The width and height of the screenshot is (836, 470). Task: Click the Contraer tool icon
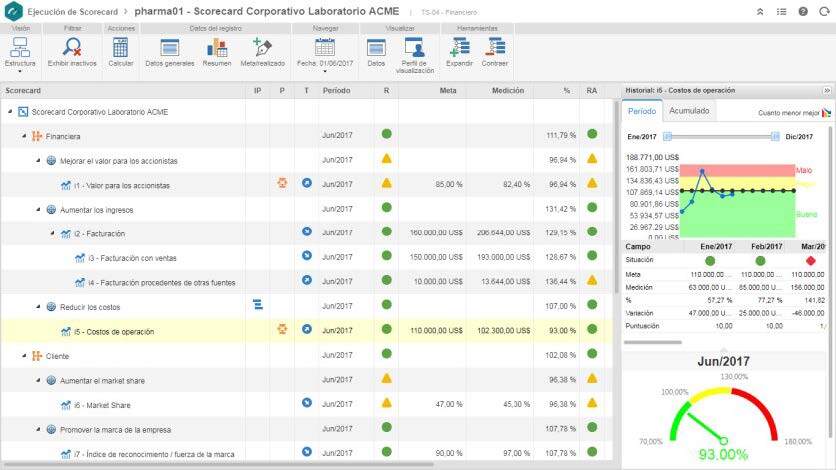click(x=494, y=47)
